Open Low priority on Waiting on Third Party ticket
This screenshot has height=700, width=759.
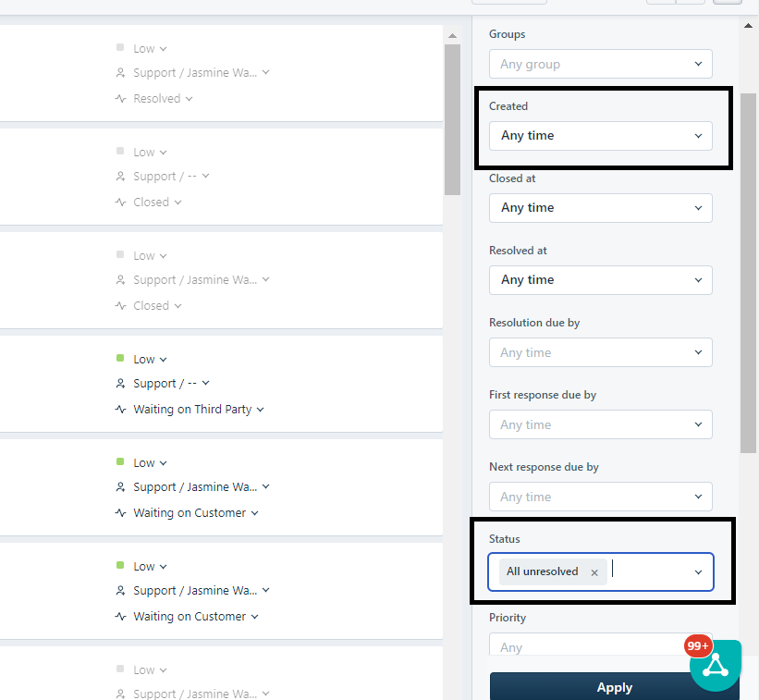pyautogui.click(x=150, y=360)
